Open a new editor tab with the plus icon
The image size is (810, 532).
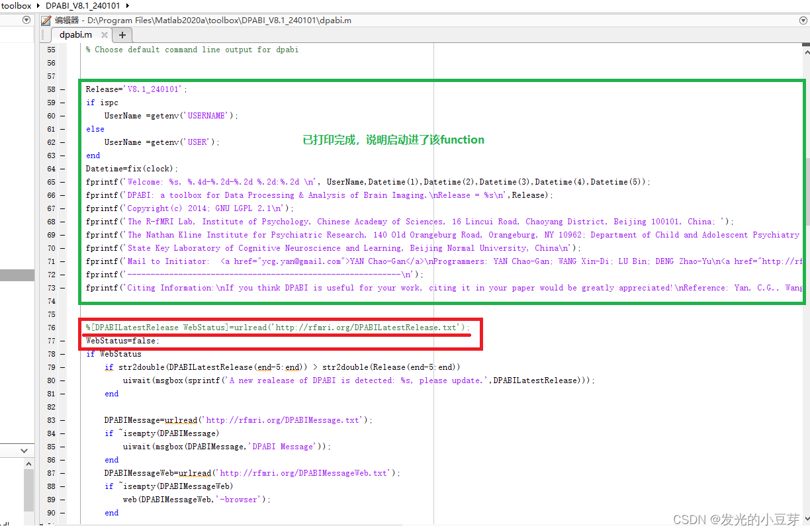pyautogui.click(x=122, y=34)
